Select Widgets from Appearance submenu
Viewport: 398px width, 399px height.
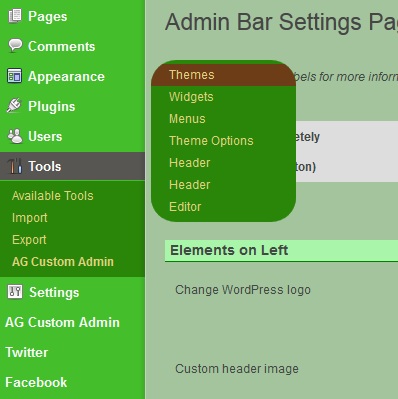point(191,97)
